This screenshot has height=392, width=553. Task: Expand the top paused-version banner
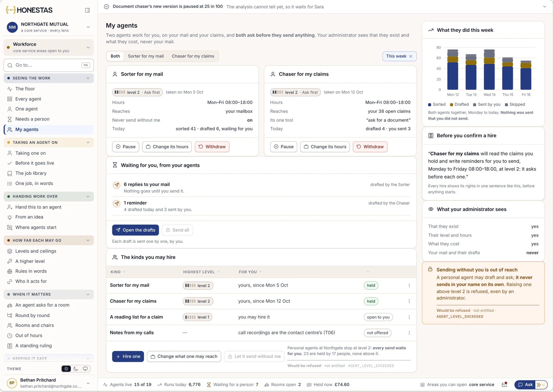coord(544,7)
